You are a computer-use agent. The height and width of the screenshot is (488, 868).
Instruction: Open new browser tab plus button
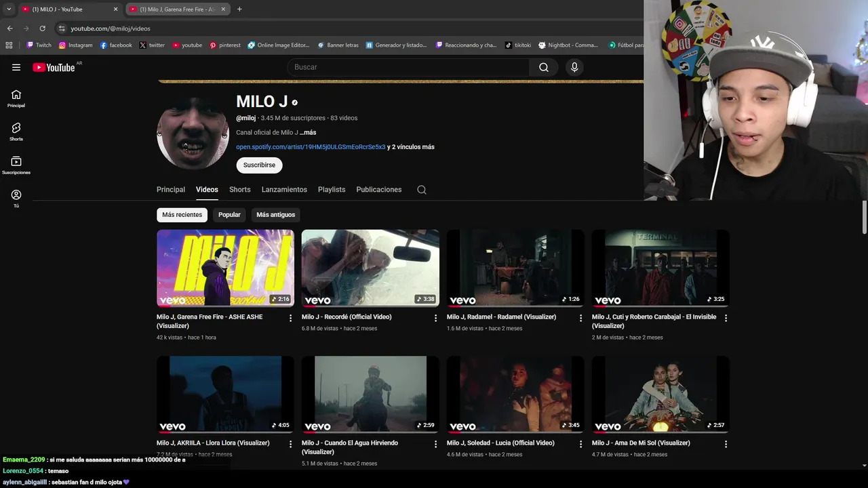click(x=239, y=9)
